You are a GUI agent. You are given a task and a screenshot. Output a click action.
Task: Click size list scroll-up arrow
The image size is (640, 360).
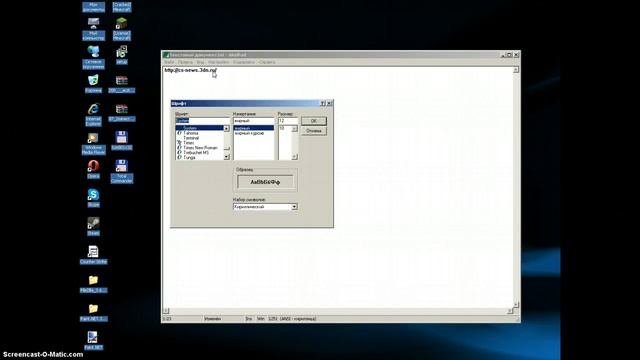click(x=294, y=129)
